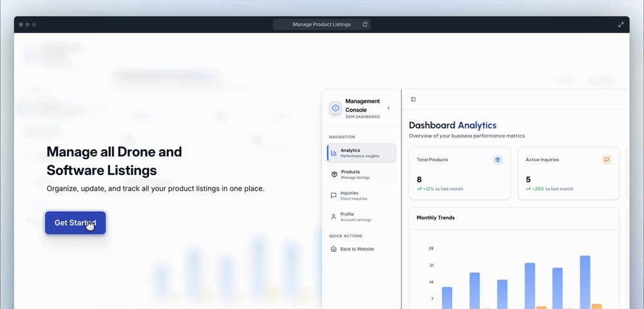Click the chart axis label 14
The image size is (644, 309).
click(x=431, y=282)
